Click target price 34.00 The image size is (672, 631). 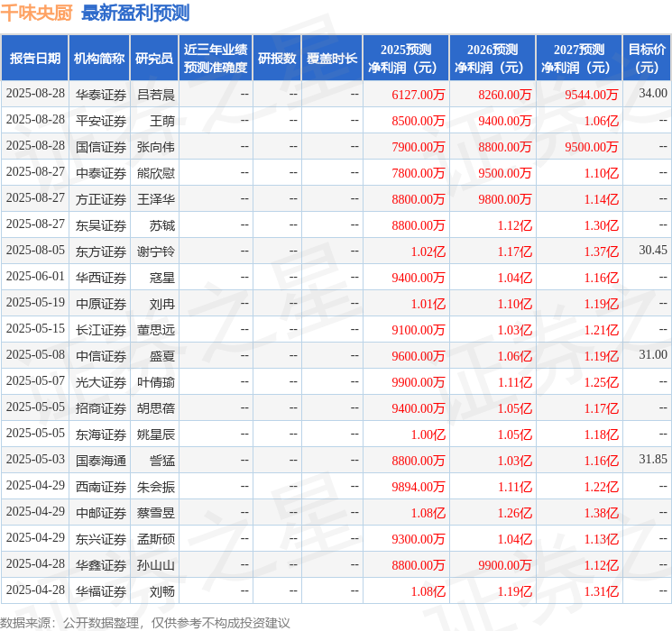tap(653, 93)
